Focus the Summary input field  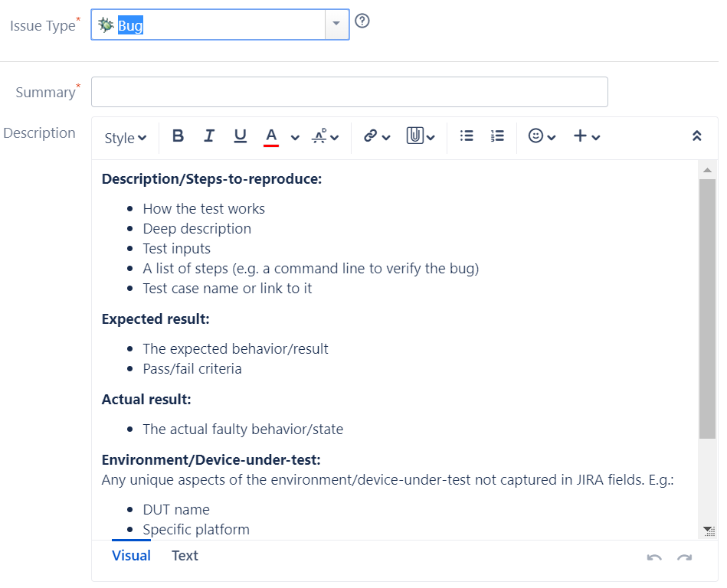point(349,92)
